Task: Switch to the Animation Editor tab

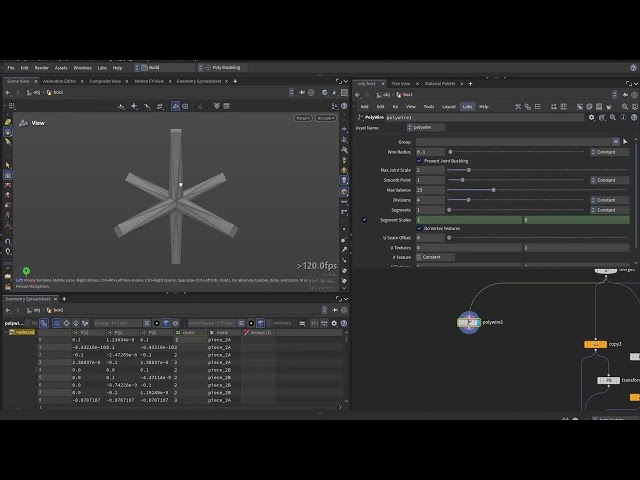Action: coord(60,81)
